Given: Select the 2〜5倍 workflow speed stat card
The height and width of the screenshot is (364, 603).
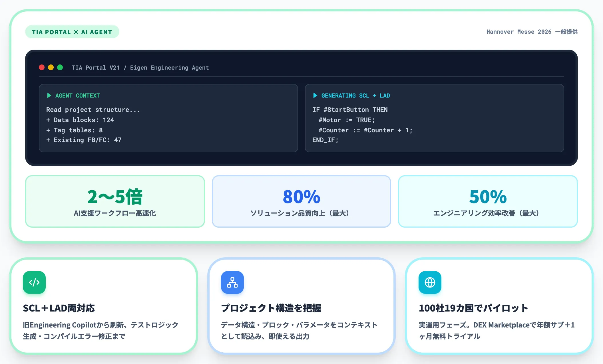Looking at the screenshot, I should click(x=115, y=201).
